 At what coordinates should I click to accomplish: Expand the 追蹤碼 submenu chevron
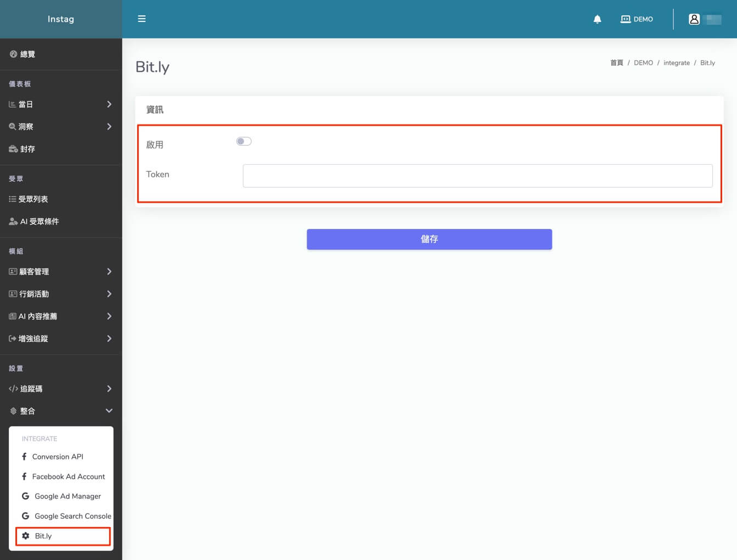pyautogui.click(x=109, y=389)
